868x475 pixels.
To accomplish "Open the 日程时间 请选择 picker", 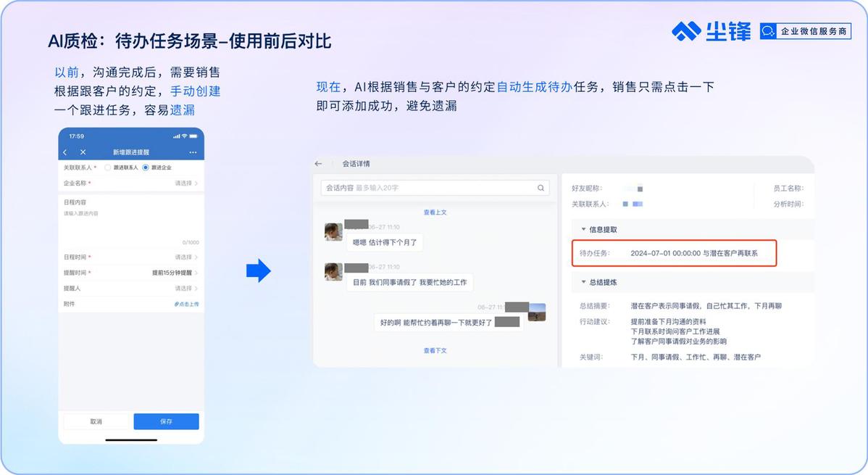I will tap(186, 257).
